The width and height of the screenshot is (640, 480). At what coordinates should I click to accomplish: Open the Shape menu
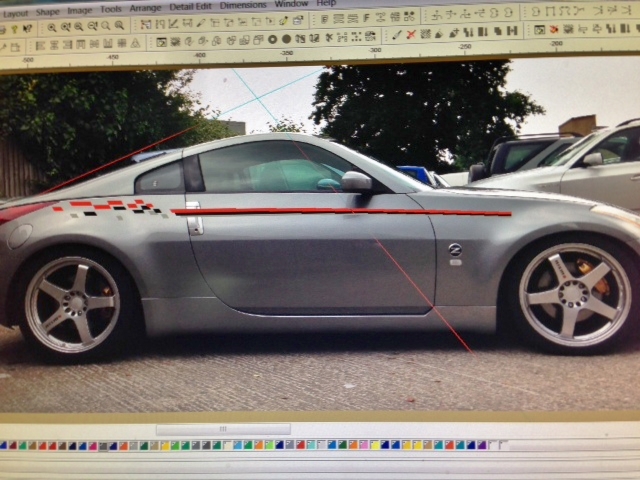pyautogui.click(x=48, y=12)
